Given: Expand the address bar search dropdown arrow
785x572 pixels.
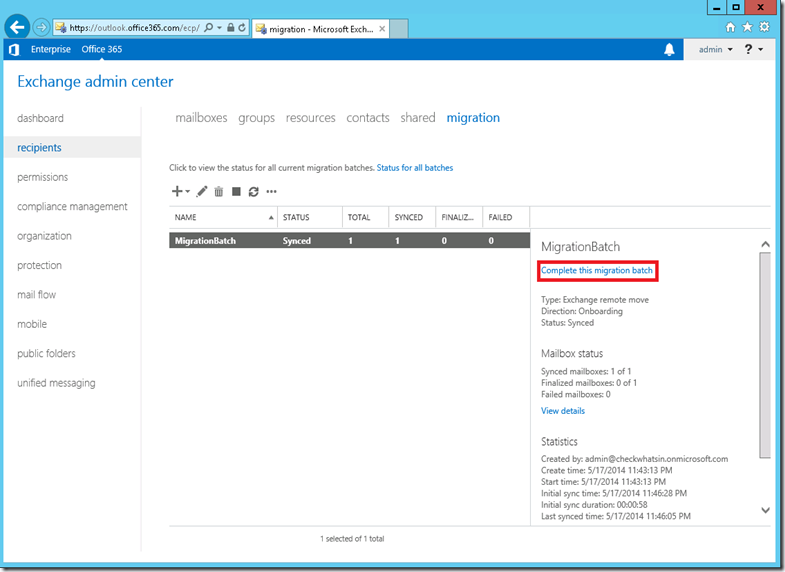Looking at the screenshot, I should coord(219,28).
